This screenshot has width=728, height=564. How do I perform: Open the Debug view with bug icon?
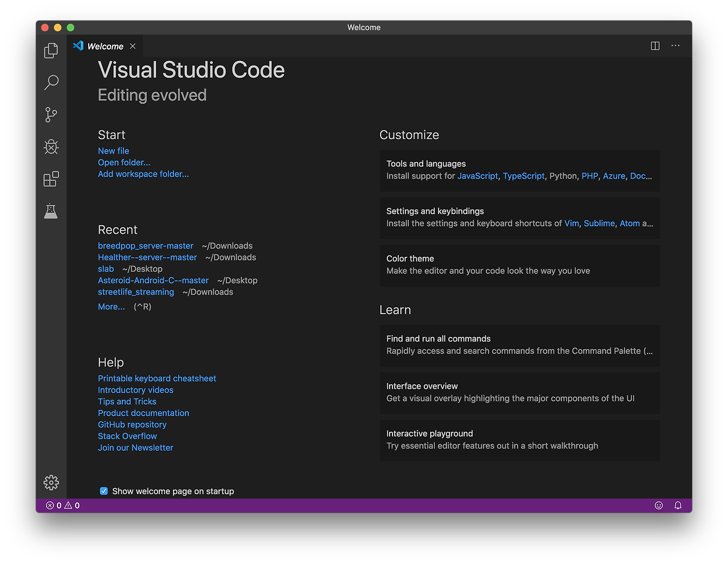pos(51,147)
